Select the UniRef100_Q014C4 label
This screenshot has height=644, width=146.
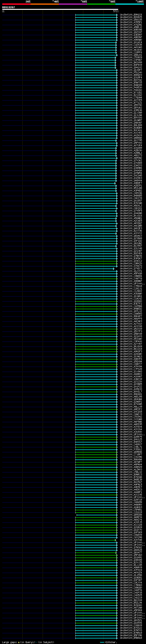point(131,42)
